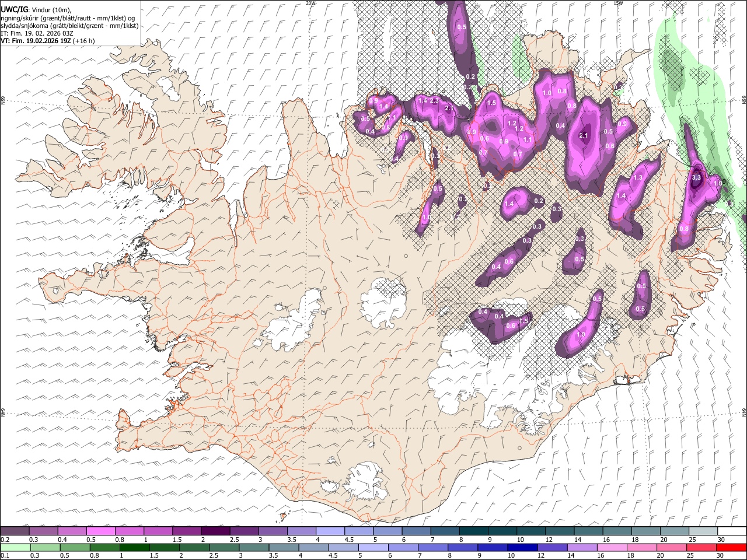Click the upper legend swatch between 0.2 and 0.3
Image resolution: width=747 pixels, height=560 pixels.
click(x=15, y=531)
